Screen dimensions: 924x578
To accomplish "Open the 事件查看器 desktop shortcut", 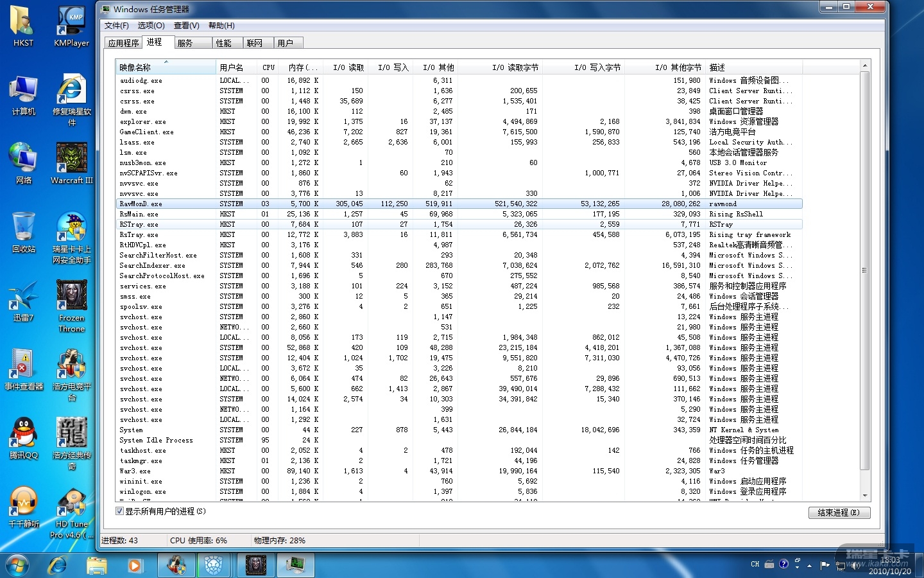I will [x=23, y=370].
